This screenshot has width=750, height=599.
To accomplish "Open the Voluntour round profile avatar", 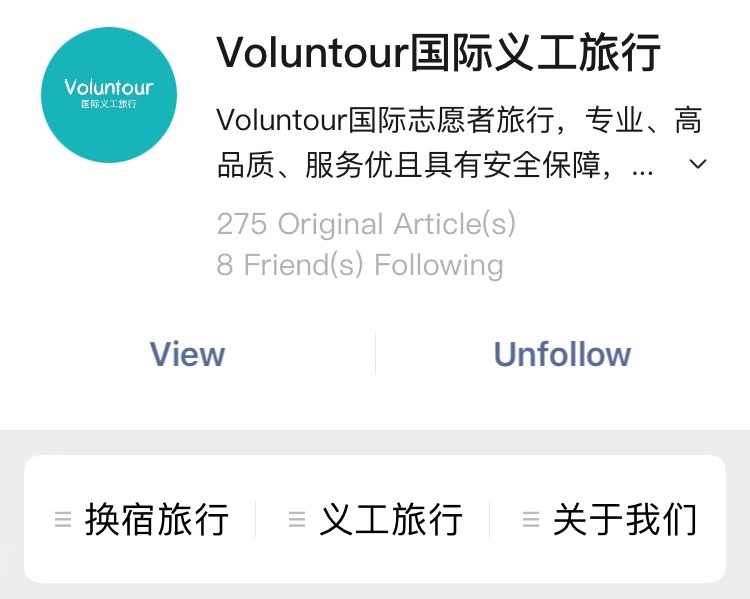I will point(109,95).
